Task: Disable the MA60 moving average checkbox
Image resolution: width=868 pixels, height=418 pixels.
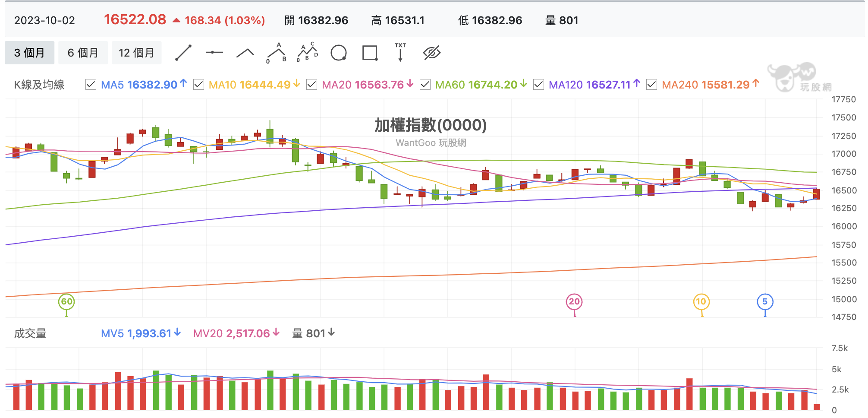Action: [425, 85]
